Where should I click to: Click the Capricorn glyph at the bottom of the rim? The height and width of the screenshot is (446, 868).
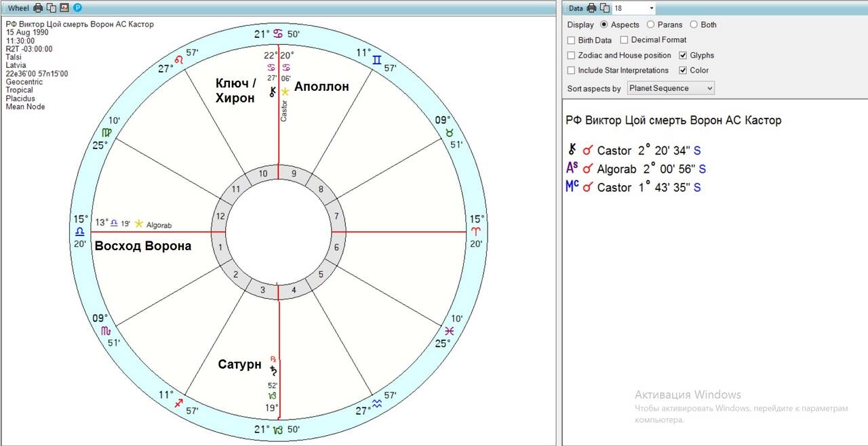click(x=278, y=430)
